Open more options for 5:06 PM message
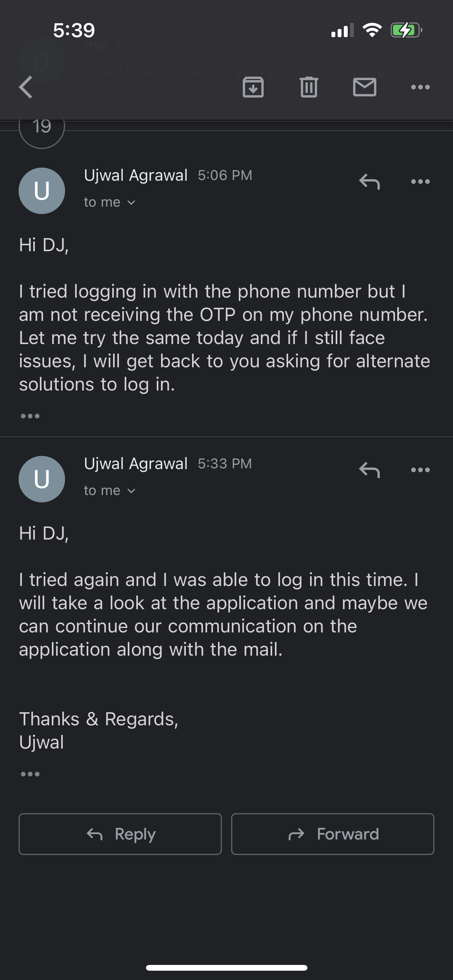453x980 pixels. coord(420,182)
